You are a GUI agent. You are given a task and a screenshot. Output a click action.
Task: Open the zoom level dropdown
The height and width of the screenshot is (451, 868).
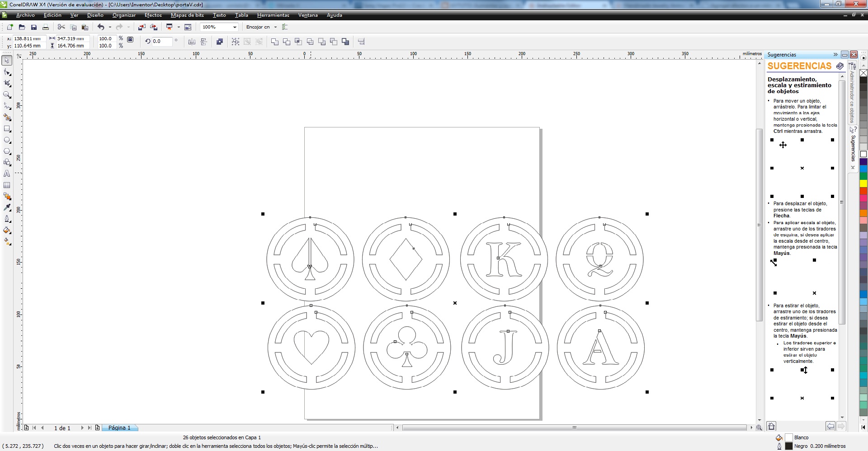click(x=235, y=27)
